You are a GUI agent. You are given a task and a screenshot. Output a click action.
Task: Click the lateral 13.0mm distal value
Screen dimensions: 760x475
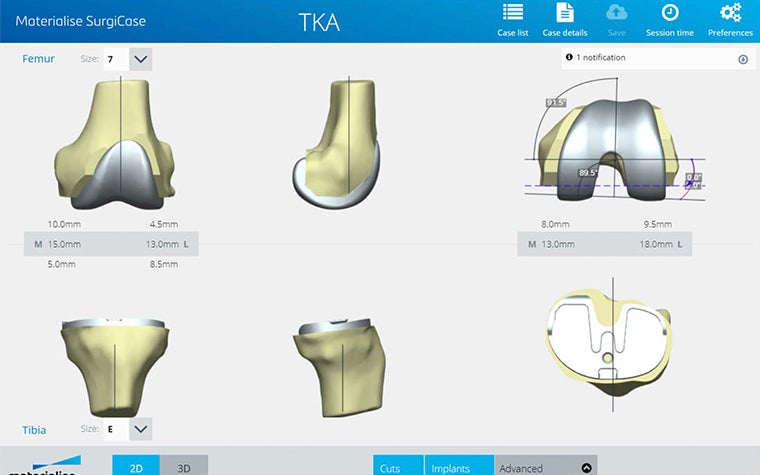(162, 244)
